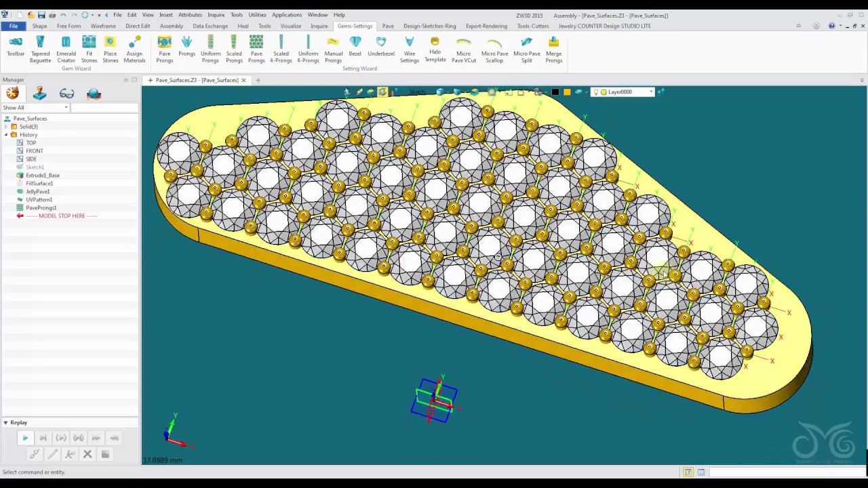Close the Pave_Surfaces.Z3 document tab
The height and width of the screenshot is (488, 868).
click(x=243, y=80)
